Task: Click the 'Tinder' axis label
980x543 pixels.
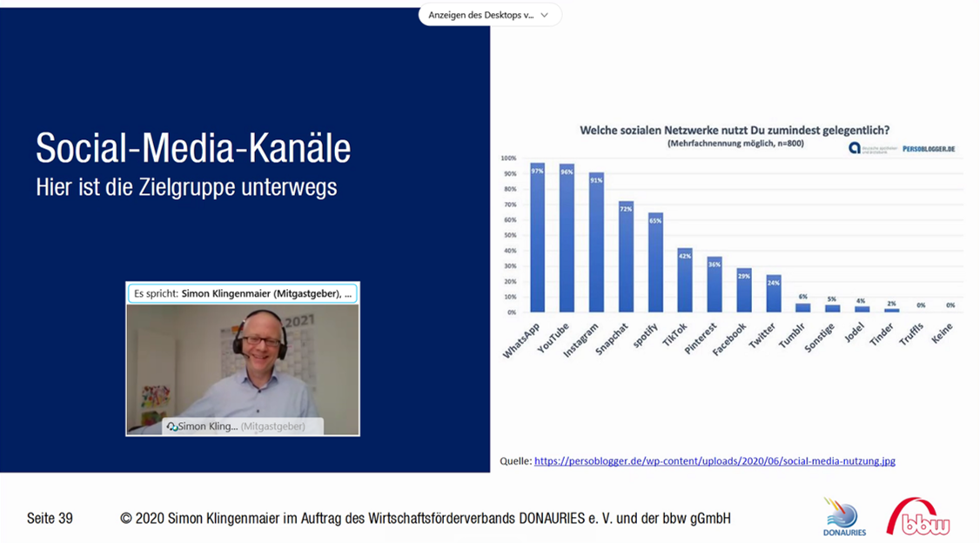Action: pos(882,335)
